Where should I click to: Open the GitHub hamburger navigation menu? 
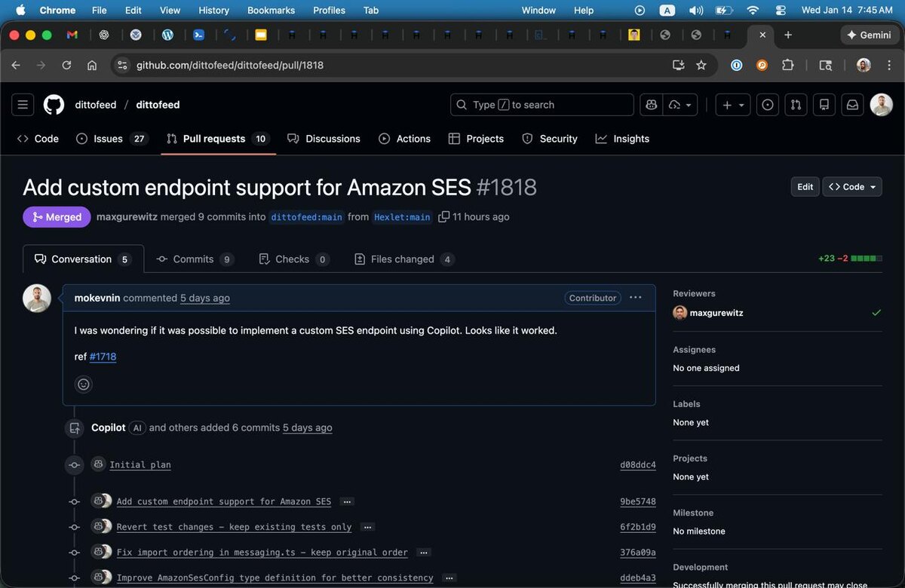point(23,105)
